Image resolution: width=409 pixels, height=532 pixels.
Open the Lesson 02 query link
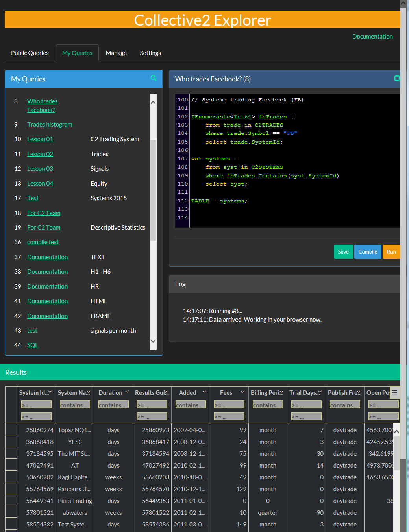click(40, 154)
